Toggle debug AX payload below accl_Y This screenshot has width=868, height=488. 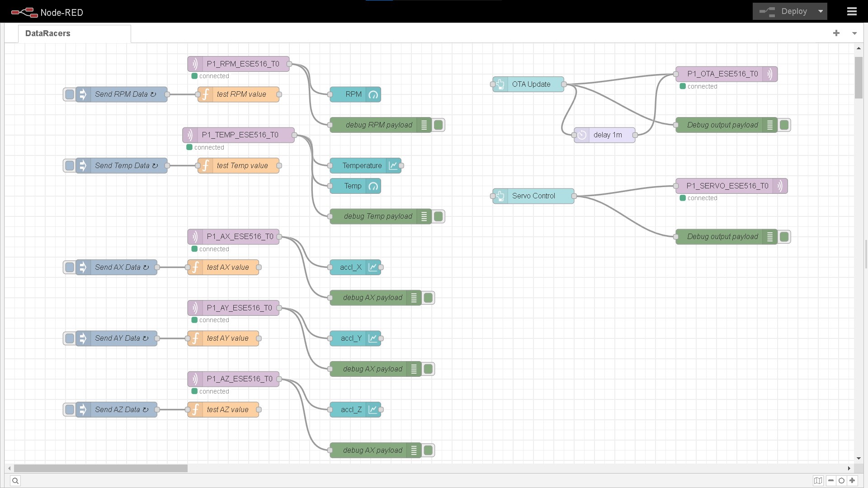(x=428, y=369)
